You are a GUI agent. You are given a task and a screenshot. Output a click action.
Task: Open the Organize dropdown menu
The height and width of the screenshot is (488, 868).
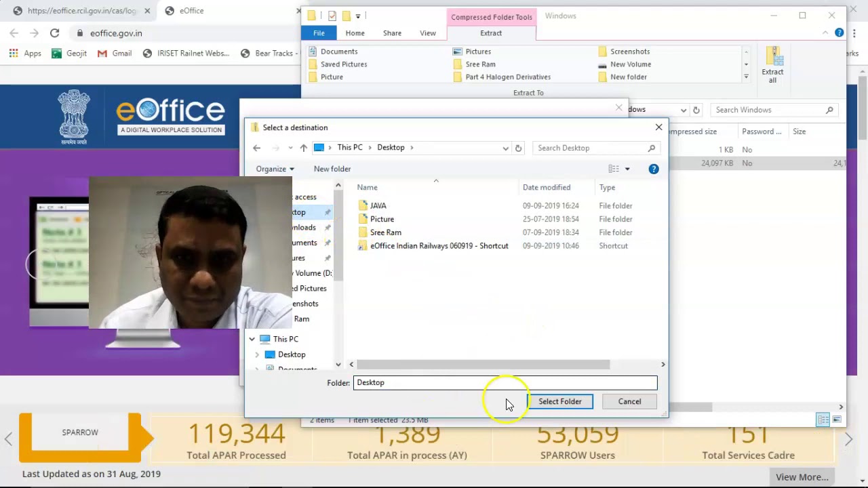click(275, 169)
